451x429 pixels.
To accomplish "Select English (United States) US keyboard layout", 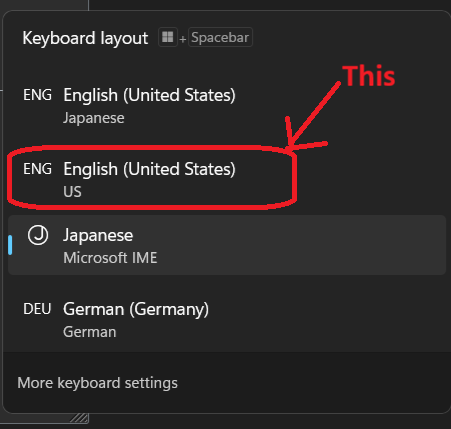I will click(x=227, y=179).
